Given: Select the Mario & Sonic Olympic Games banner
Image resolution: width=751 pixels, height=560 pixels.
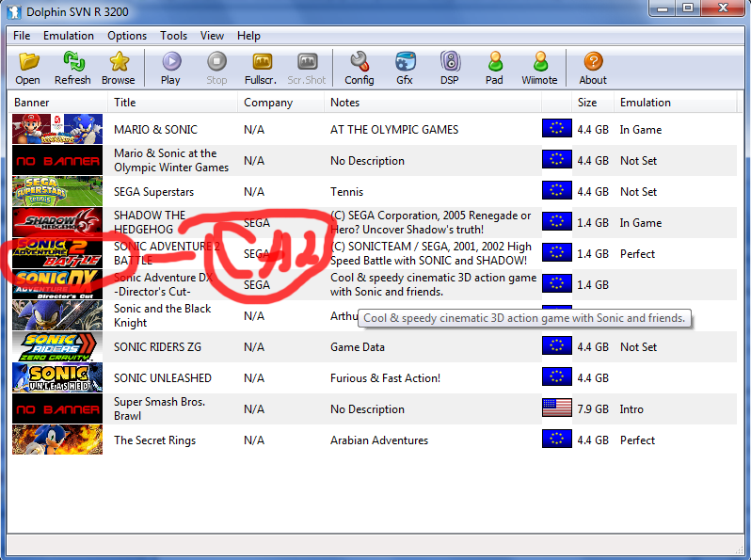Looking at the screenshot, I should [x=57, y=129].
